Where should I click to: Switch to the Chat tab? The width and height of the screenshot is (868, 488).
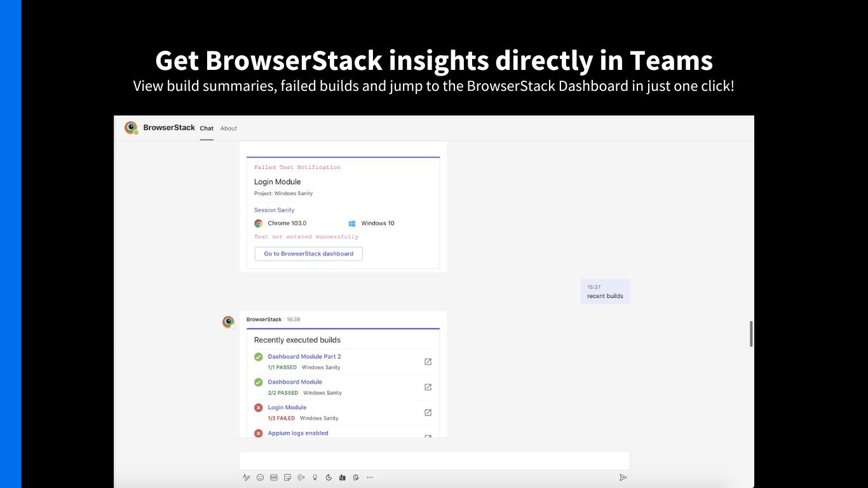point(207,128)
